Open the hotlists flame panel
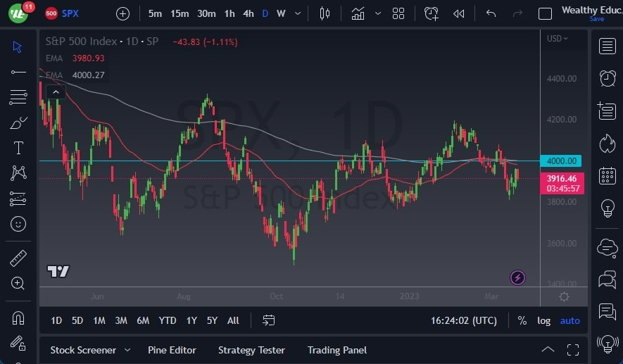This screenshot has width=623, height=364. [607, 144]
